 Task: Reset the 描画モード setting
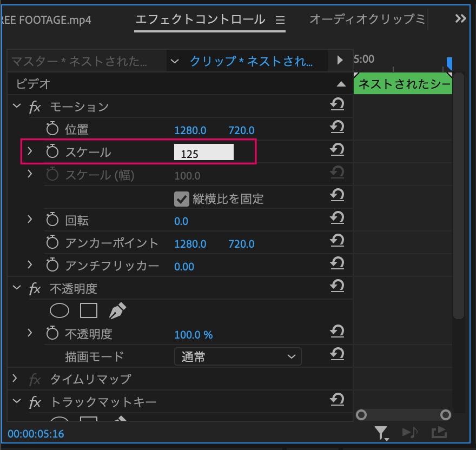(337, 354)
